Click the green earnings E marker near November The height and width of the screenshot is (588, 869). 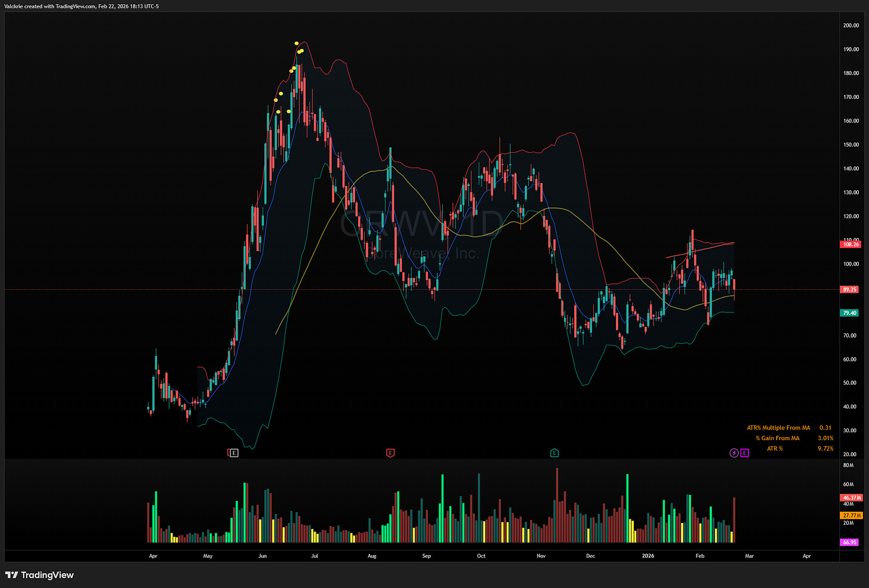(554, 453)
